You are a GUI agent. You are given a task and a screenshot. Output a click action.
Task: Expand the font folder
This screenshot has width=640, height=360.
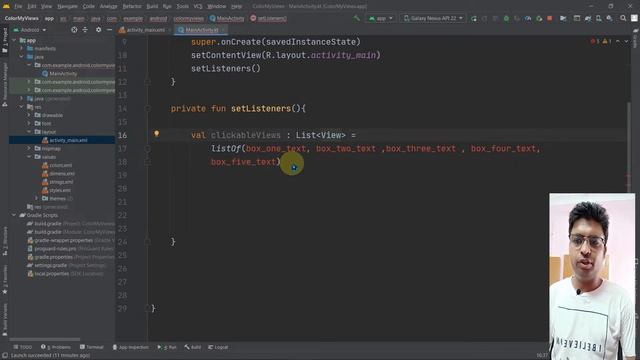point(29,123)
